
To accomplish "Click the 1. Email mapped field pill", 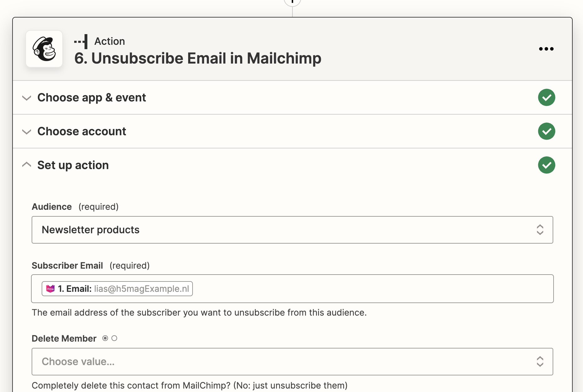I will pyautogui.click(x=117, y=289).
